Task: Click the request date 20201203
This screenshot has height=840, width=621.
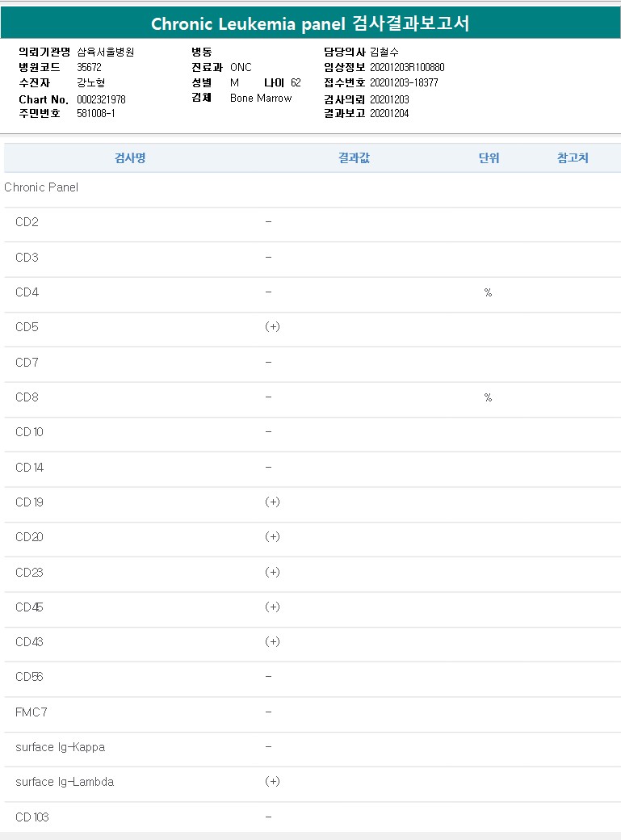Action: point(389,99)
